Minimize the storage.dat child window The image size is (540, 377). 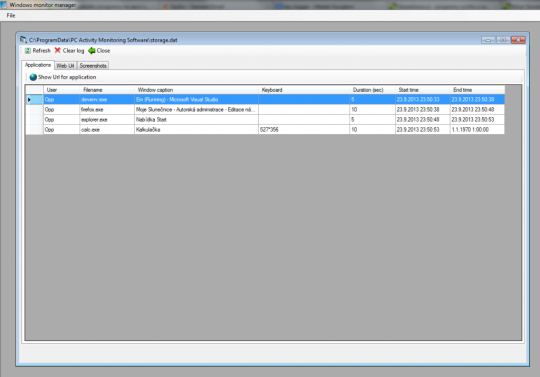click(x=488, y=40)
